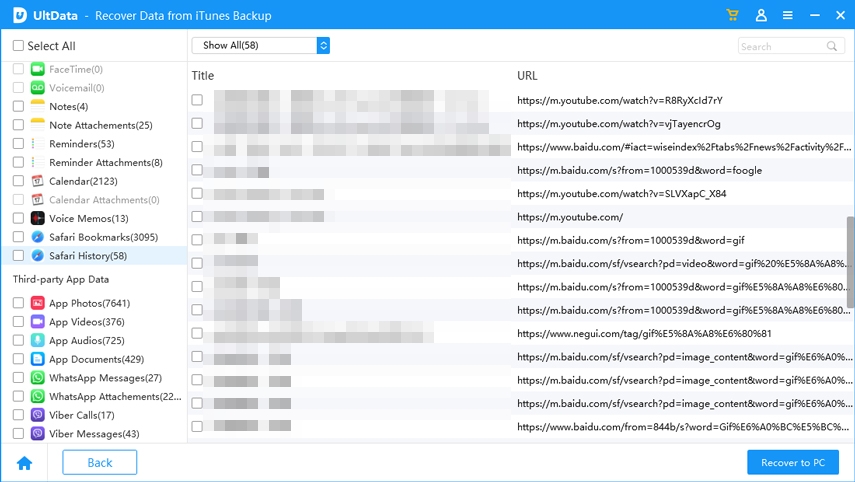Click the search magnifier icon
The image size is (855, 482).
[x=832, y=46]
